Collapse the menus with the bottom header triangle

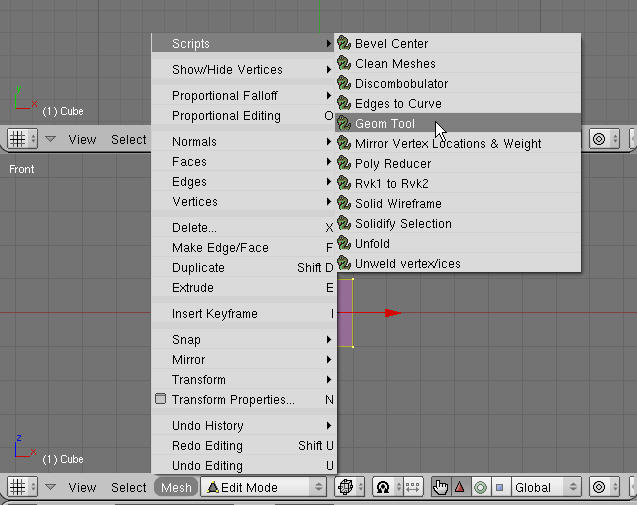[x=50, y=486]
